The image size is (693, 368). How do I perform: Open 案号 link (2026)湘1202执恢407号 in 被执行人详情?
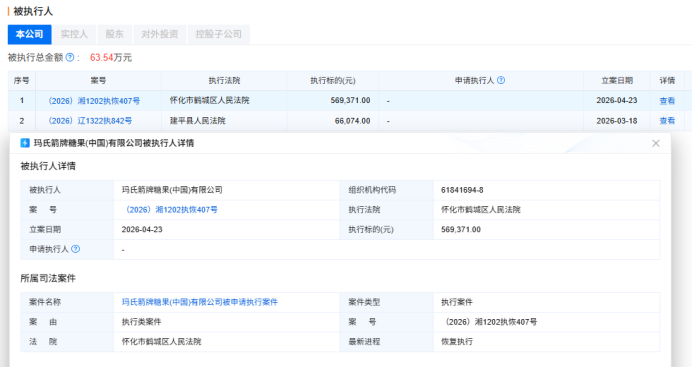pyautogui.click(x=171, y=210)
